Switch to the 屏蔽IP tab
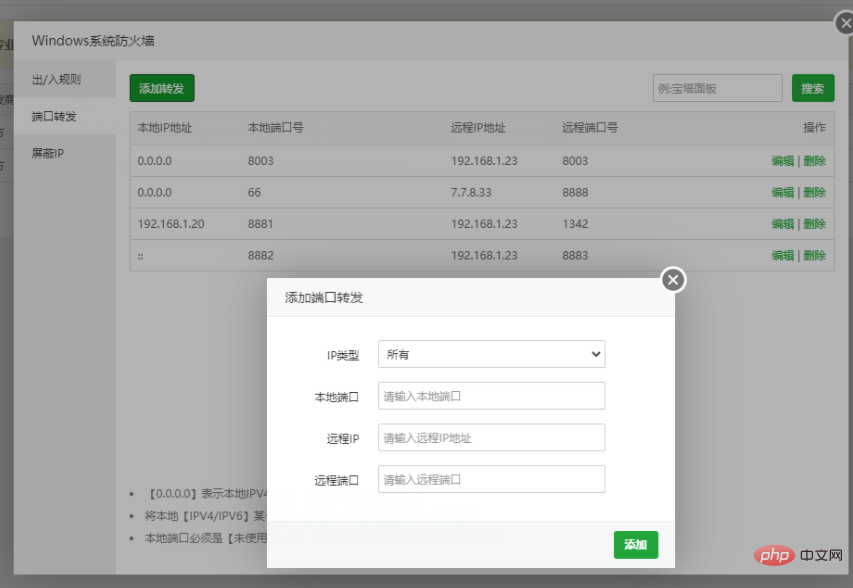The width and height of the screenshot is (853, 588). tap(65, 153)
